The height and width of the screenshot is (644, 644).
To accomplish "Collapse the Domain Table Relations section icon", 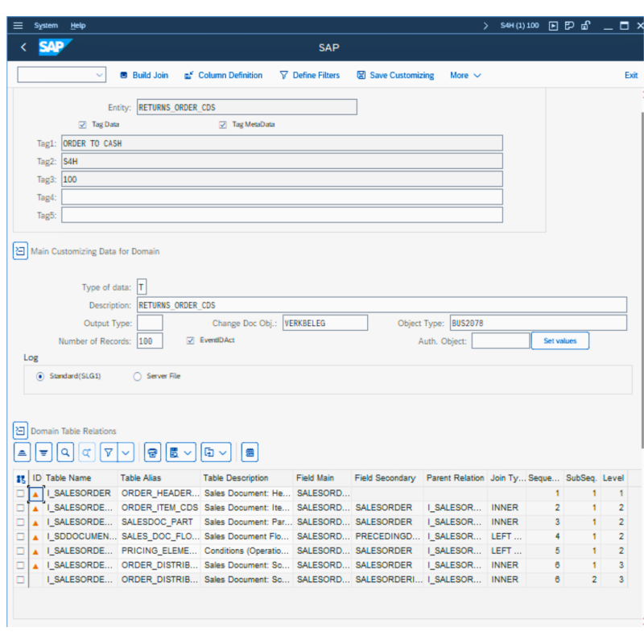I will pyautogui.click(x=20, y=431).
